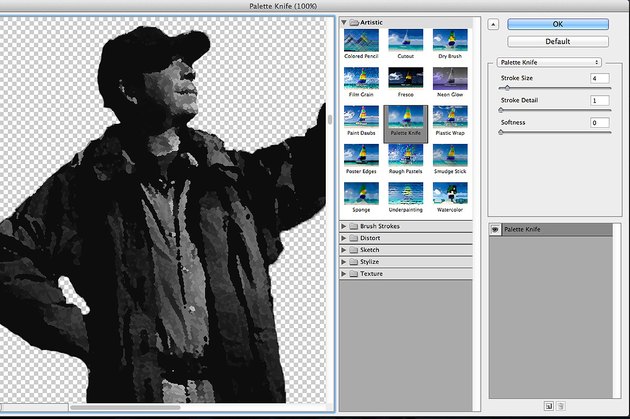Click the Default button
The width and height of the screenshot is (630, 419).
(x=558, y=41)
